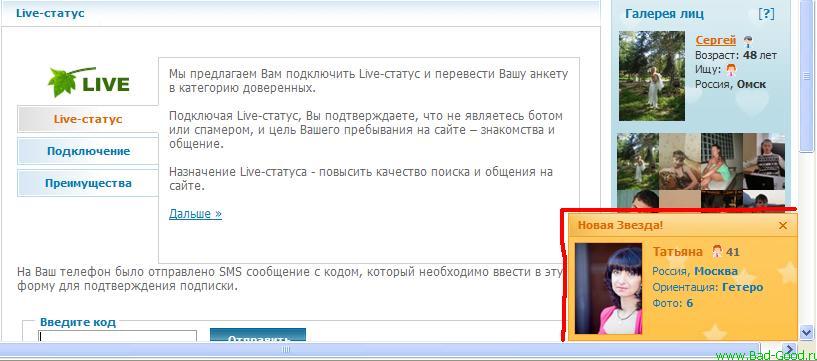Viewport: 817px width, 361px height.
Task: Click the Live-статус page heading
Action: (50, 13)
